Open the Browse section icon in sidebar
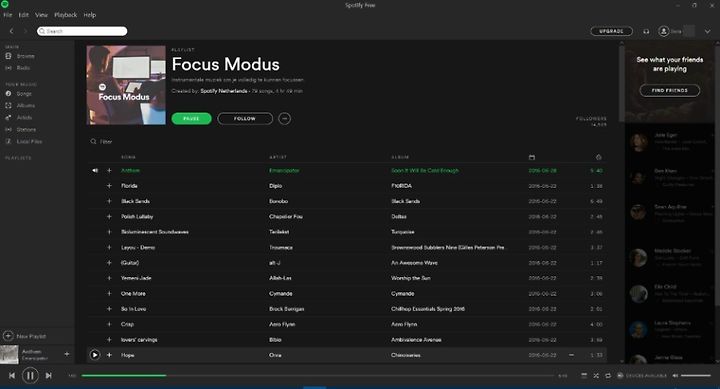 (x=8, y=56)
